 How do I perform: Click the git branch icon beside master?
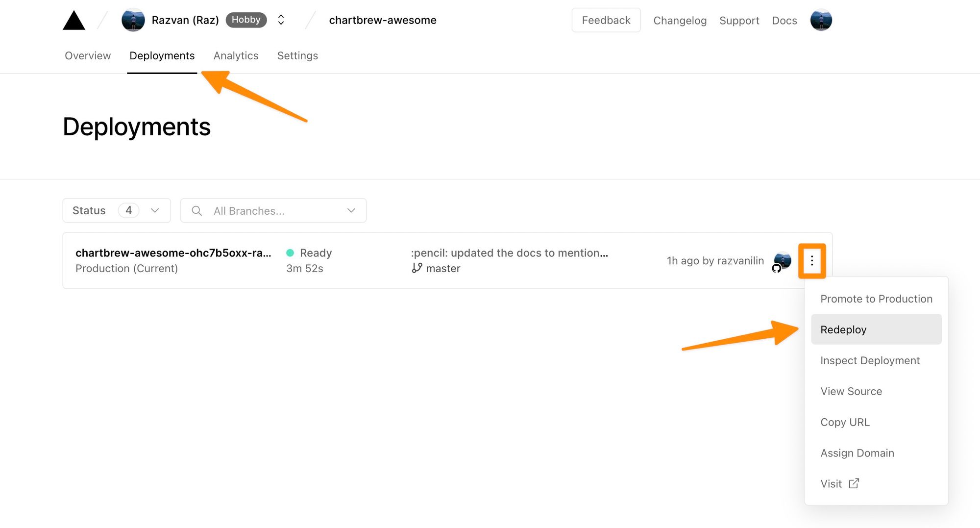pyautogui.click(x=417, y=268)
